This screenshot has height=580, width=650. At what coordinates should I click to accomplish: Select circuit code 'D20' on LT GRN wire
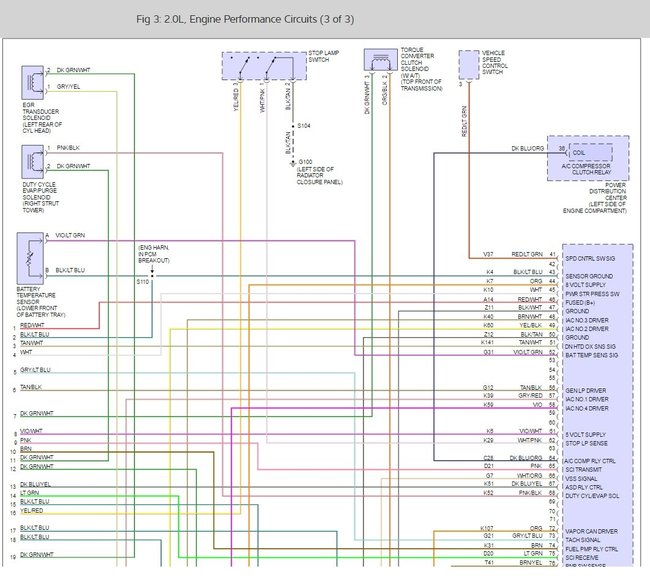[x=488, y=553]
